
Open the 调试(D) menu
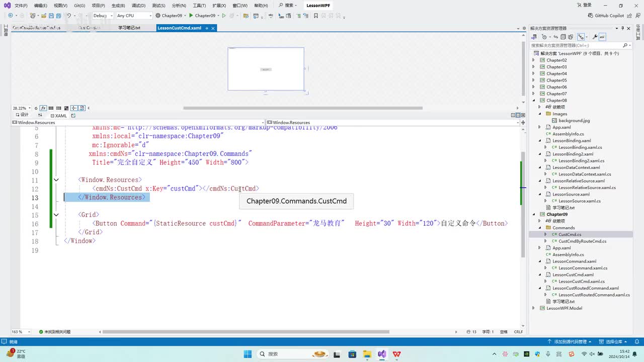tap(138, 6)
